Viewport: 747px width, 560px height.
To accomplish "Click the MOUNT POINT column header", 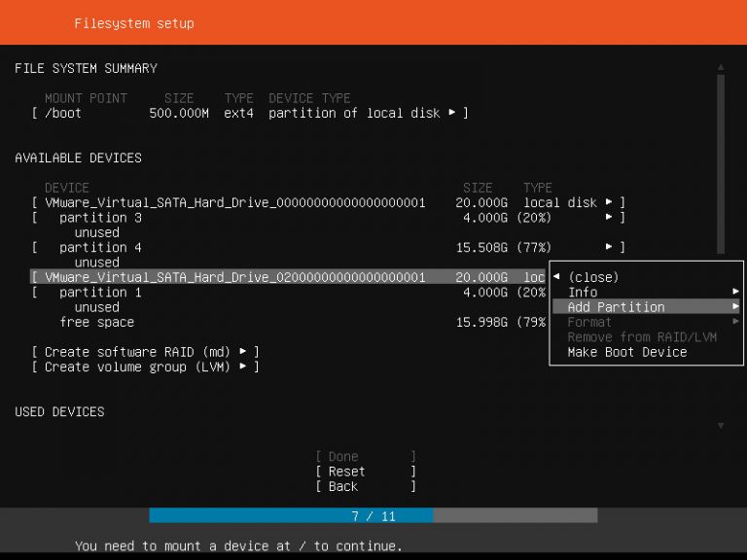I will pos(86,98).
